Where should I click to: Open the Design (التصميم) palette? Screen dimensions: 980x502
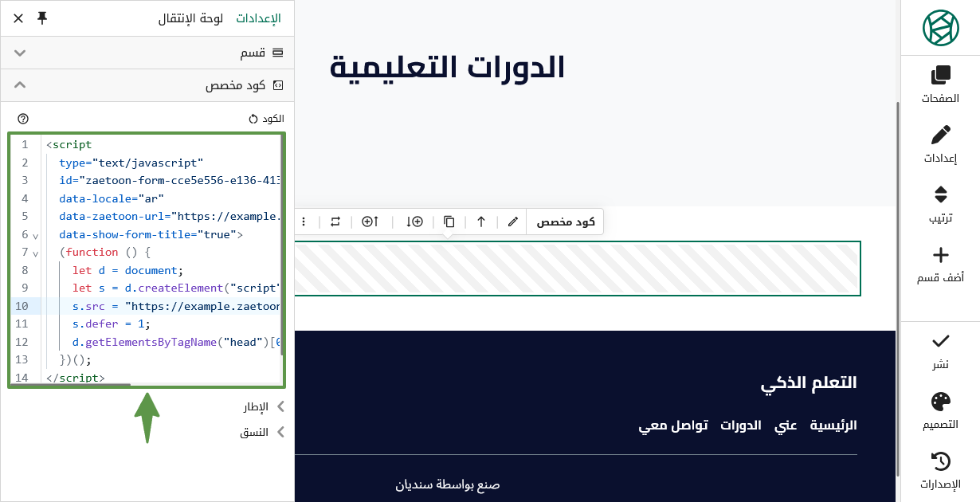coord(940,410)
